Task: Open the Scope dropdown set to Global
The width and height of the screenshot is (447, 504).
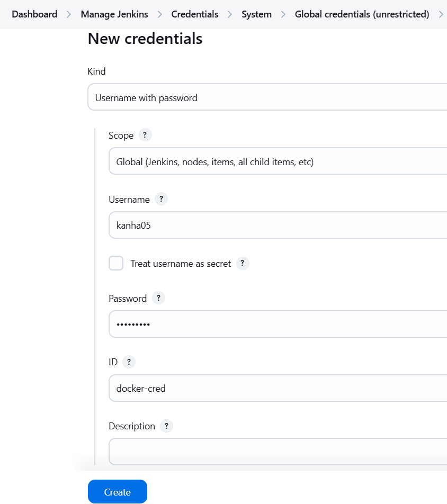Action: pos(278,161)
